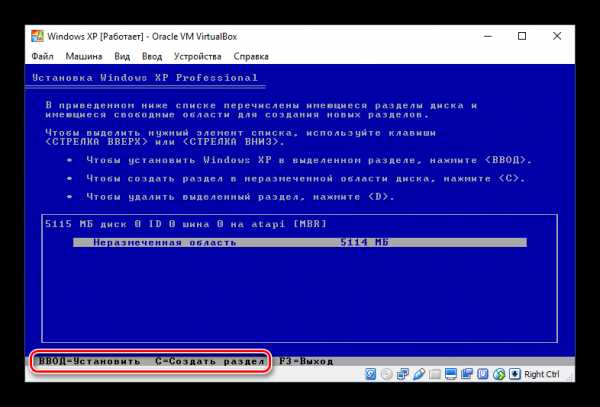Click the display monitor status icon
The image size is (600, 407).
click(x=451, y=374)
